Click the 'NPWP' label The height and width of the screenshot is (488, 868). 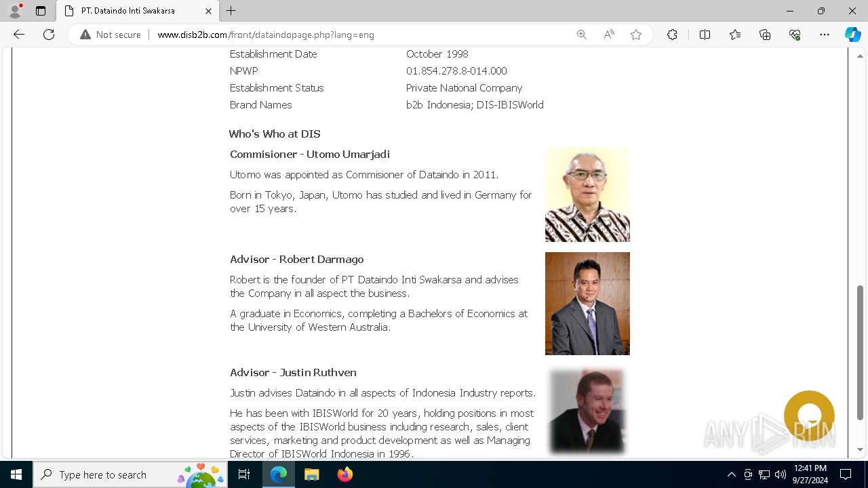pyautogui.click(x=243, y=71)
